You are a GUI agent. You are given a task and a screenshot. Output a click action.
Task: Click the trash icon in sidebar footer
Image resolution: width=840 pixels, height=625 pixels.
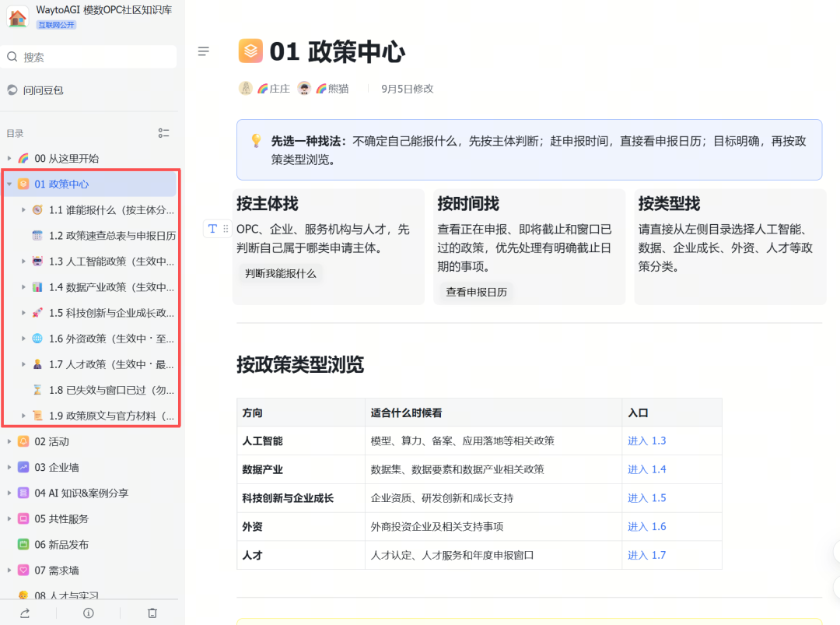tap(152, 613)
